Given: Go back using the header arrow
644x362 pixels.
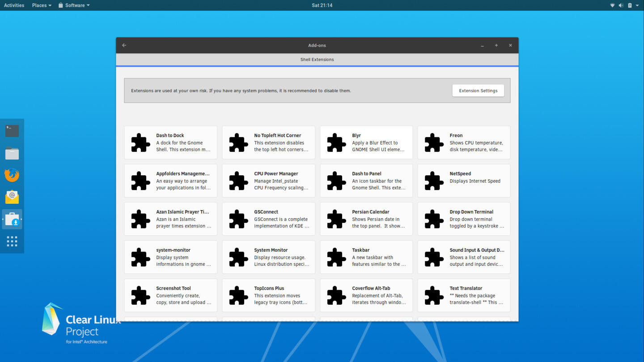Looking at the screenshot, I should pos(124,45).
